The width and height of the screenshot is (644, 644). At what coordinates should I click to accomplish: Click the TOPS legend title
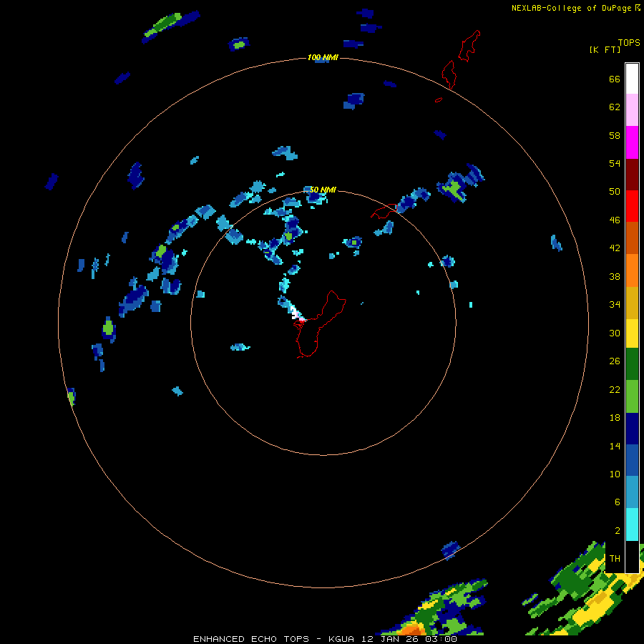tap(629, 43)
